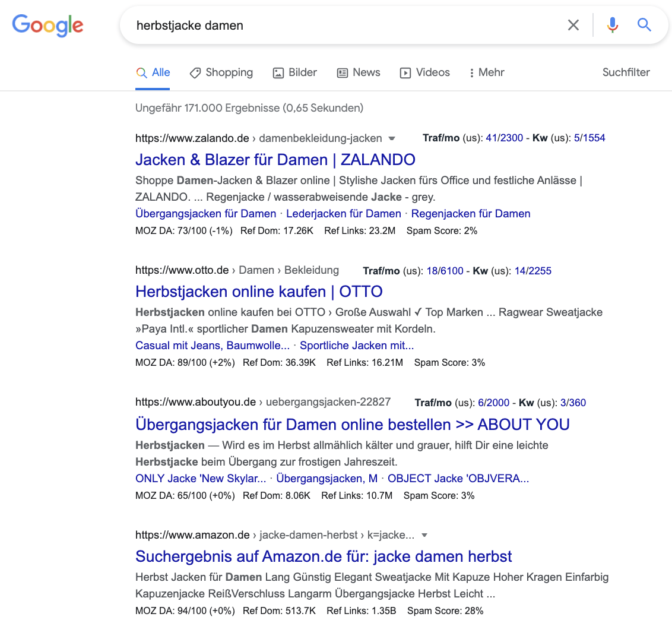The height and width of the screenshot is (620, 672).
Task: Follow ONLY Jacke 'New Skylar sitelink
Action: (x=201, y=479)
